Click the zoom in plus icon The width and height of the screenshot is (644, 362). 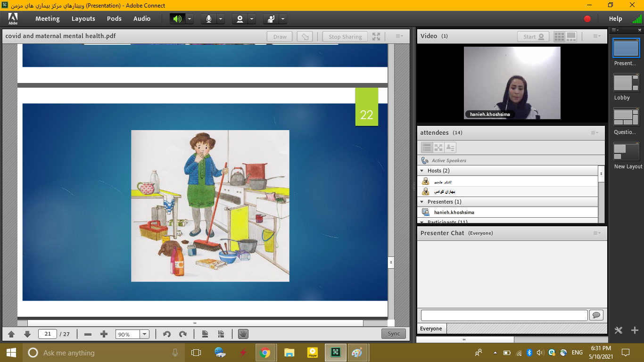click(104, 334)
